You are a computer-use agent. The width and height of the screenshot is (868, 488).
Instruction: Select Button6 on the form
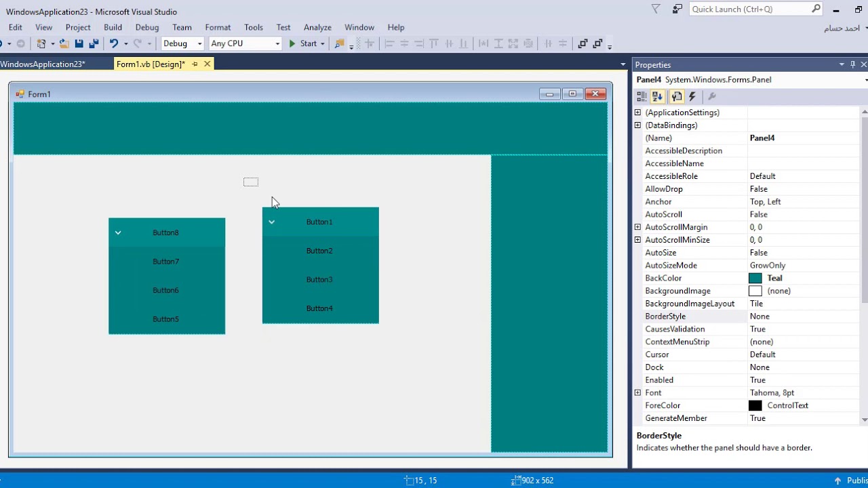point(167,290)
